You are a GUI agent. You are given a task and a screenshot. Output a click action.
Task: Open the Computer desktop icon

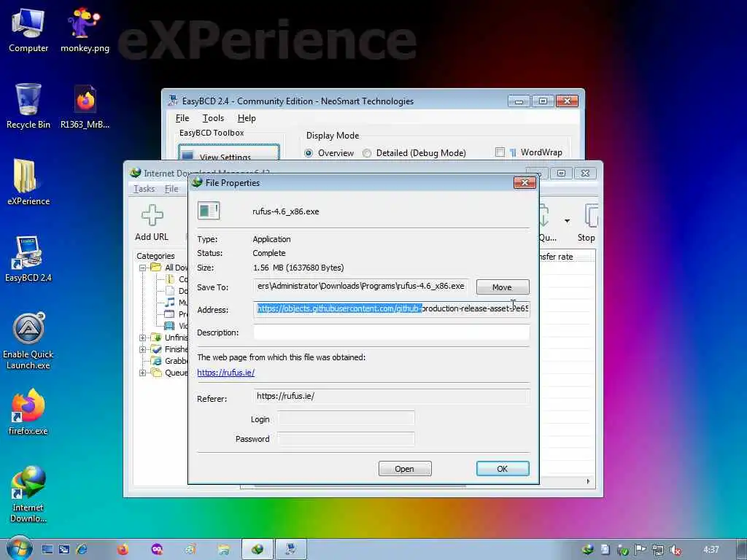pos(28,31)
